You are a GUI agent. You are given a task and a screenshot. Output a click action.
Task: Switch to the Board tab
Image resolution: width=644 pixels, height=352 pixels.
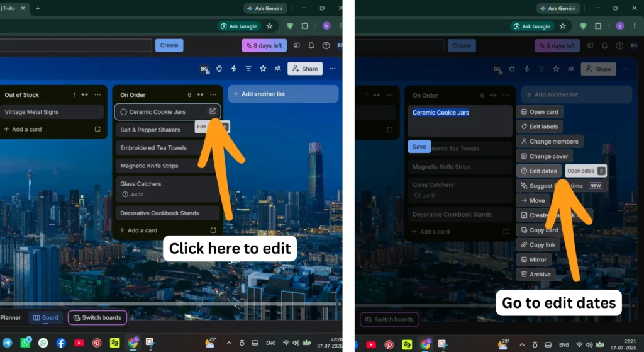coord(45,317)
